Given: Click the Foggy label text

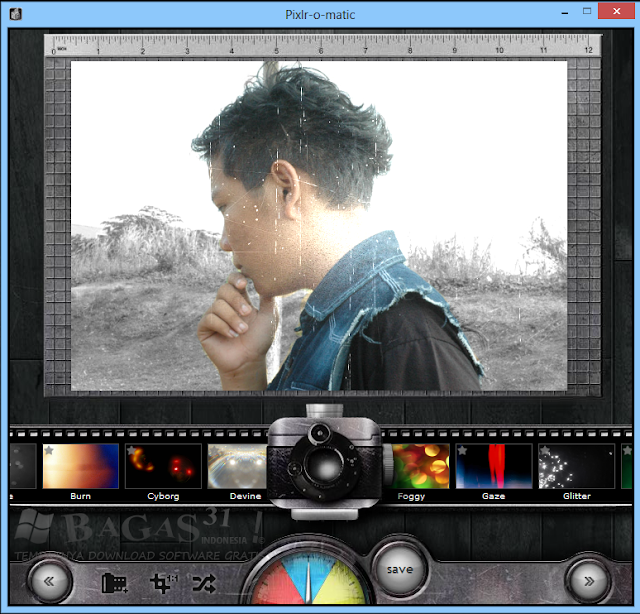Looking at the screenshot, I should 411,496.
